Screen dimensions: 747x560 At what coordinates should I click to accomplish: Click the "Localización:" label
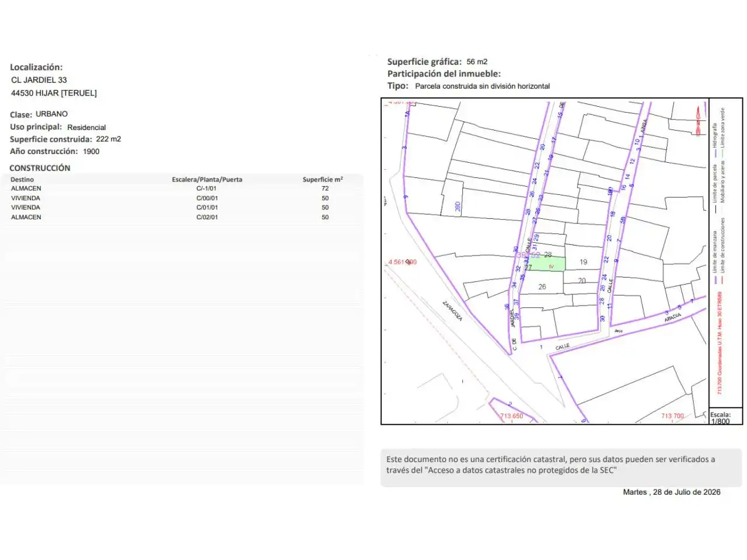[x=36, y=67]
